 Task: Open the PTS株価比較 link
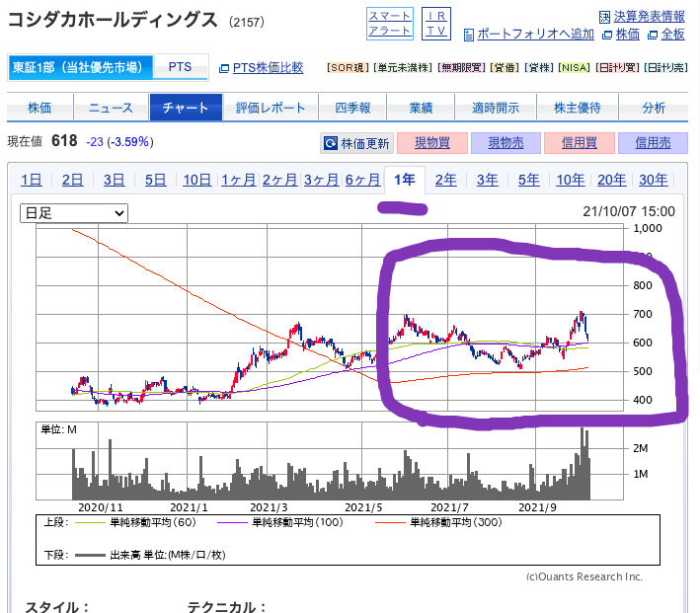(268, 68)
